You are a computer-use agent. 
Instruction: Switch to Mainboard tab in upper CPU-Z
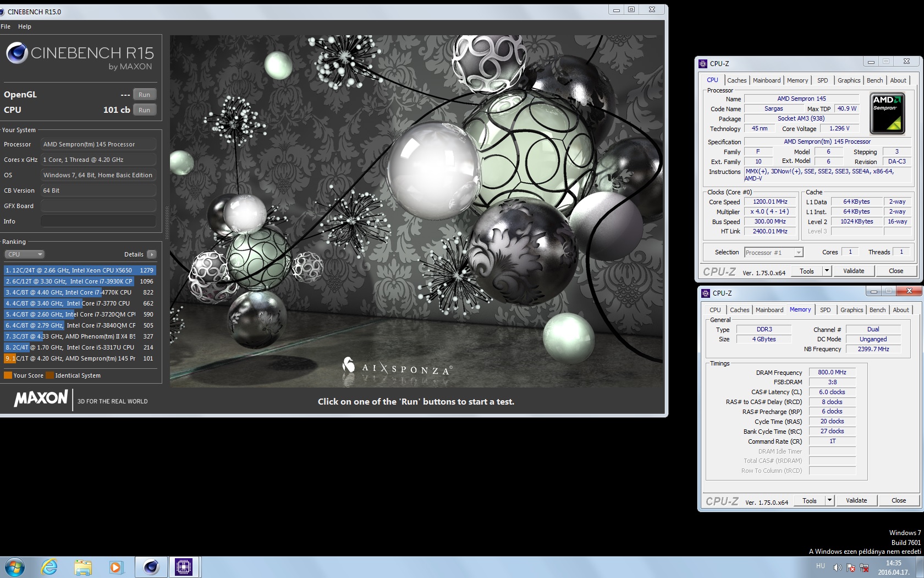coord(767,80)
